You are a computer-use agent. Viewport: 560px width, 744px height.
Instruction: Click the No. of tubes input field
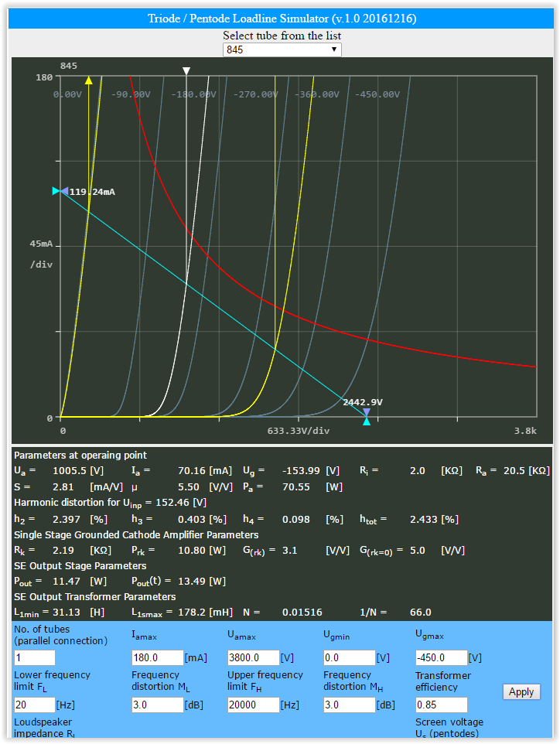click(x=35, y=657)
